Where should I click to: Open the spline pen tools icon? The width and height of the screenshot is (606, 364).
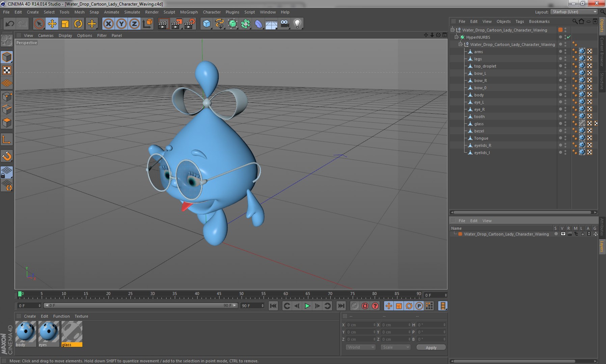220,24
